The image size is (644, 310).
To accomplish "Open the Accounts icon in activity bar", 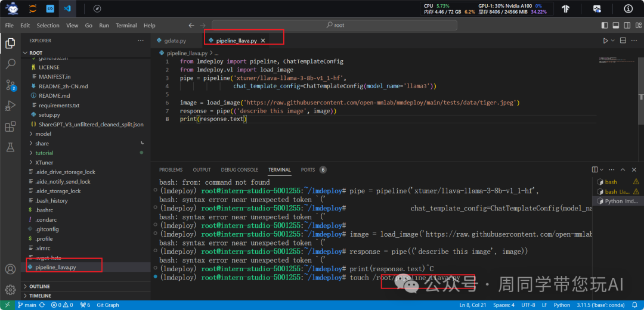I will coord(10,269).
